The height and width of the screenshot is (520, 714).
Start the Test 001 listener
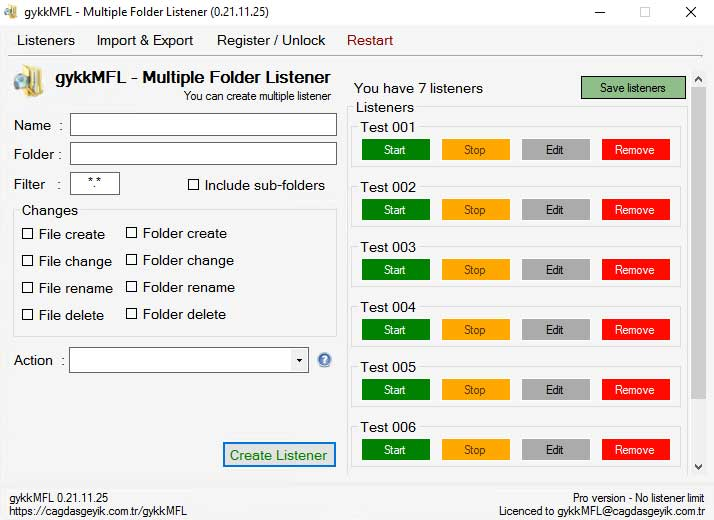click(395, 150)
